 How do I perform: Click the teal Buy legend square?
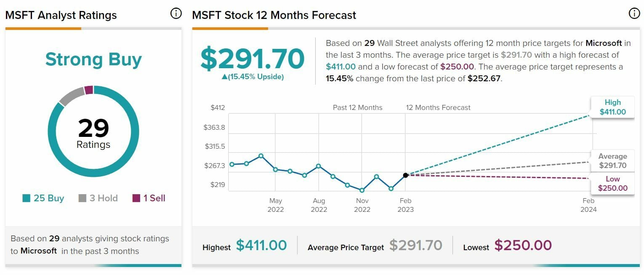coord(27,198)
